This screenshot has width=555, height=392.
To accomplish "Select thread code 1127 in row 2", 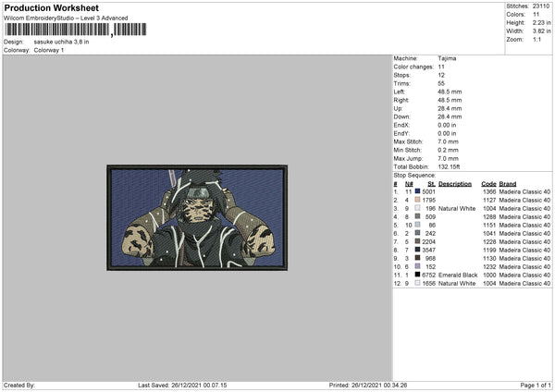I will 489,201.
